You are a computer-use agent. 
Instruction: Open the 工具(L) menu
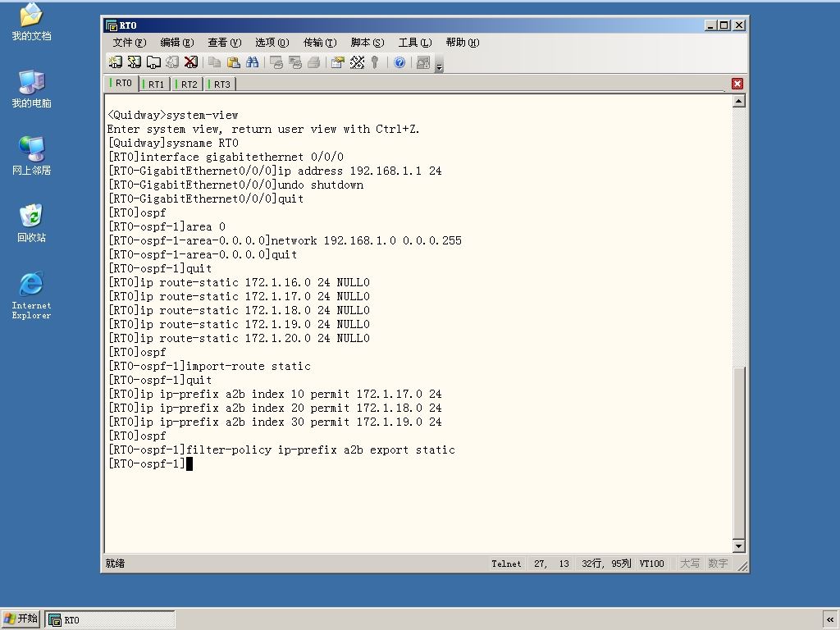pyautogui.click(x=415, y=43)
